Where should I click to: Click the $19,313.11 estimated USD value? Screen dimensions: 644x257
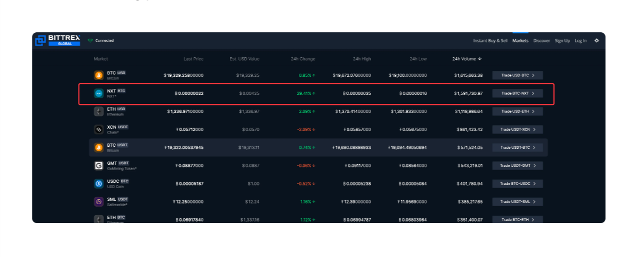click(248, 147)
